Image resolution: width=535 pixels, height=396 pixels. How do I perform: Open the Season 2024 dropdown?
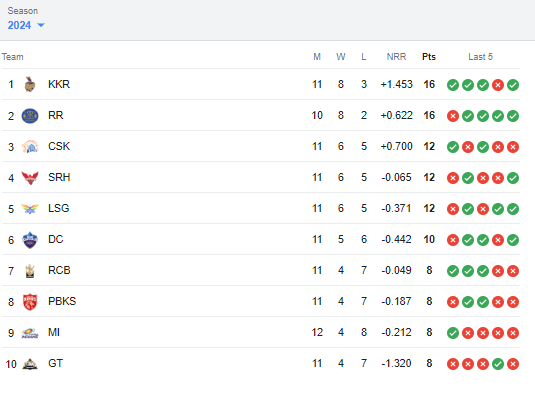[26, 25]
